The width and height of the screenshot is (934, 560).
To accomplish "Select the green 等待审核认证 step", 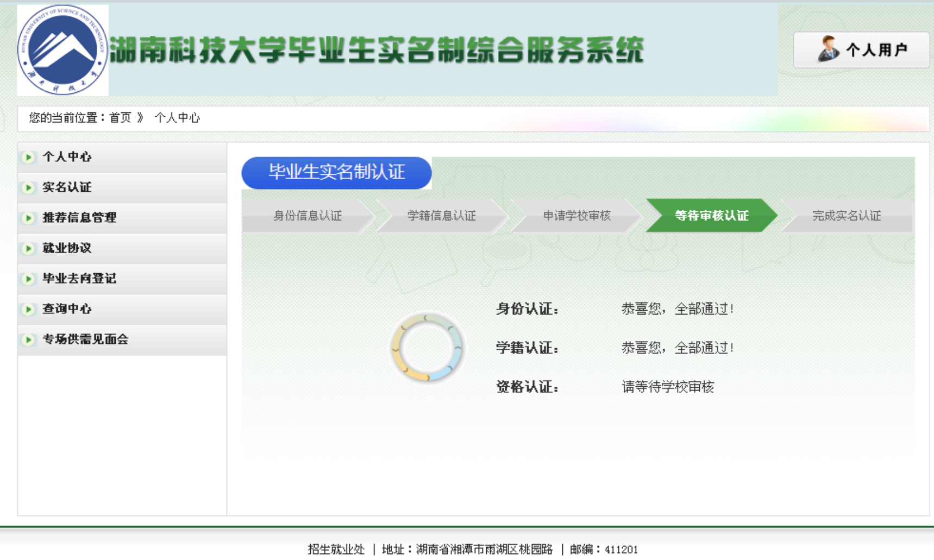I will (711, 216).
